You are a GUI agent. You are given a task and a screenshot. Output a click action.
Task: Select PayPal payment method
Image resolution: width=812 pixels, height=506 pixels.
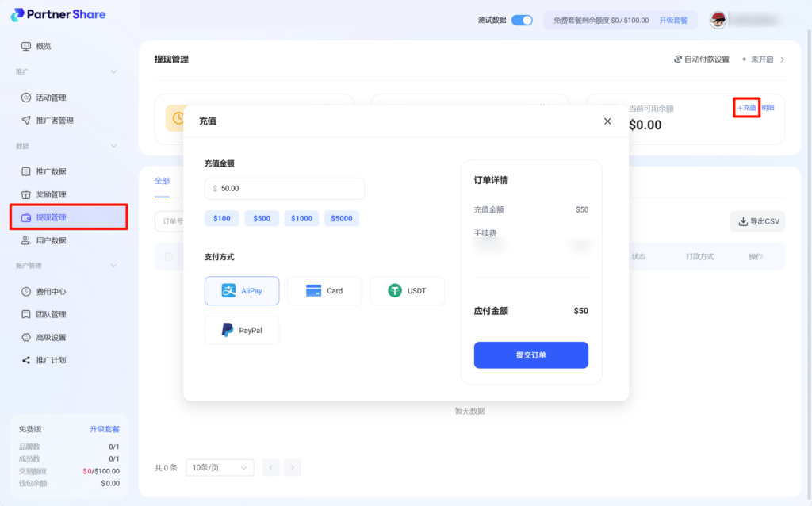[x=242, y=330]
